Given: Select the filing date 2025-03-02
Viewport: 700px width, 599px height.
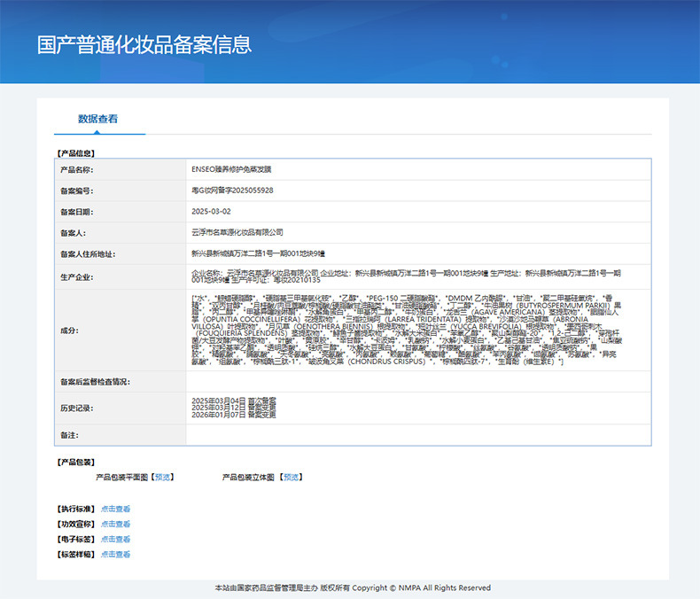Looking at the screenshot, I should 211,212.
